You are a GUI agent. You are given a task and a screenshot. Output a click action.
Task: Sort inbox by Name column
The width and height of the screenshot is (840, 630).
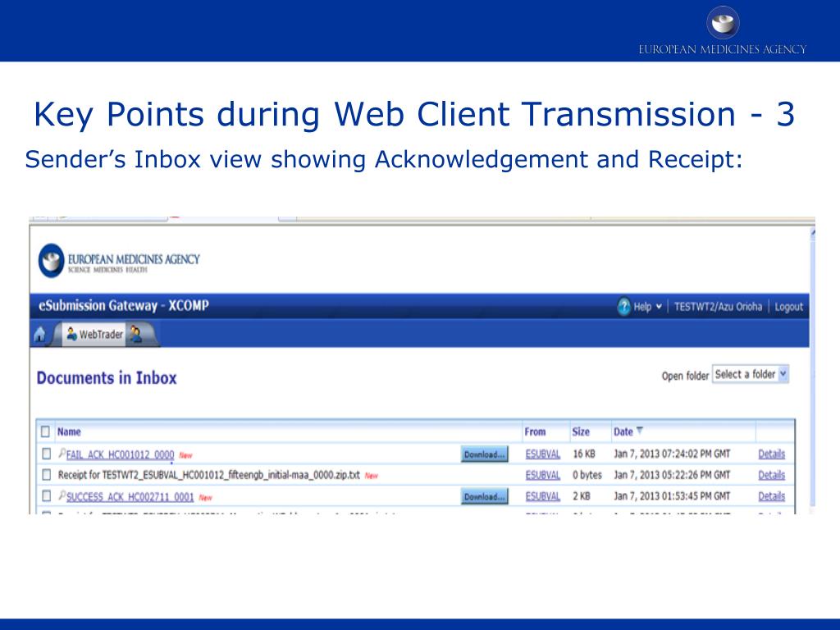[x=69, y=431]
